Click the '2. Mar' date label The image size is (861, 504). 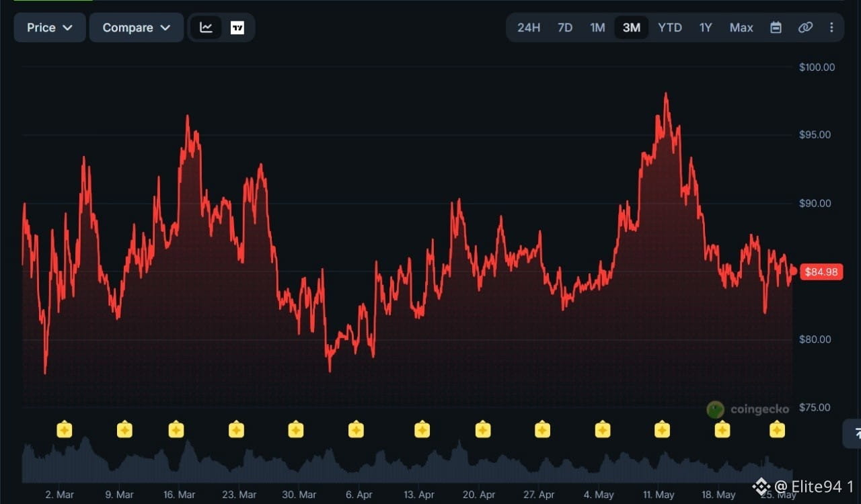coord(59,495)
